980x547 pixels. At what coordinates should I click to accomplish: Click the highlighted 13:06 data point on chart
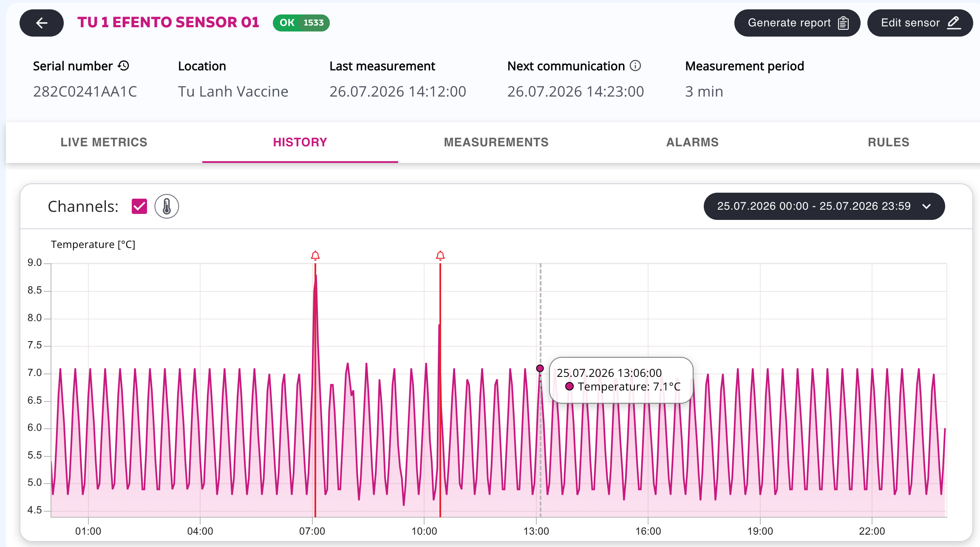pos(540,368)
